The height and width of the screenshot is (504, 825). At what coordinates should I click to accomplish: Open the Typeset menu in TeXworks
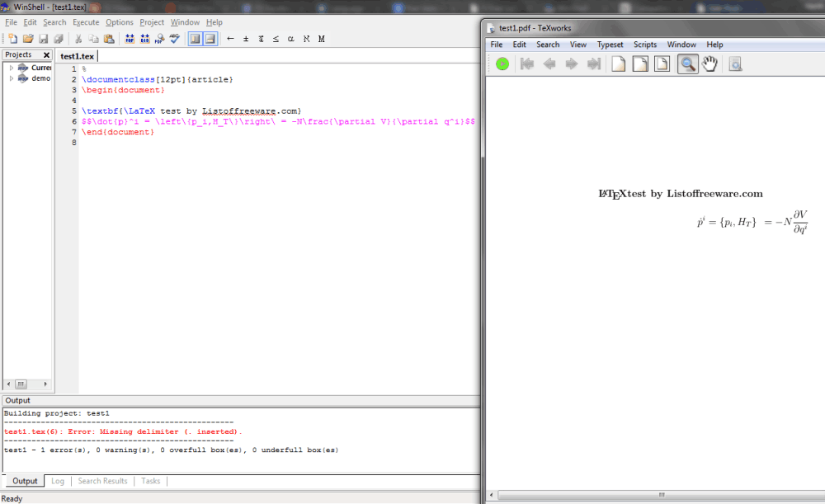610,45
